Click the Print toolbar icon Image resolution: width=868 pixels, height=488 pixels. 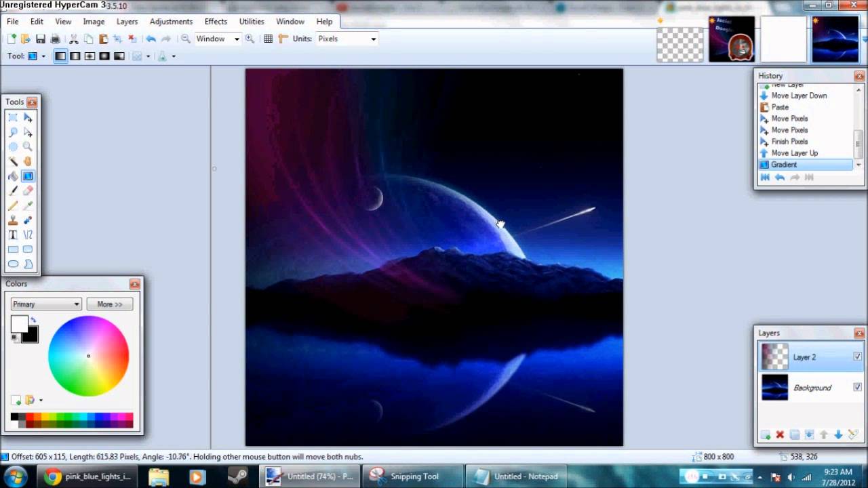point(56,39)
